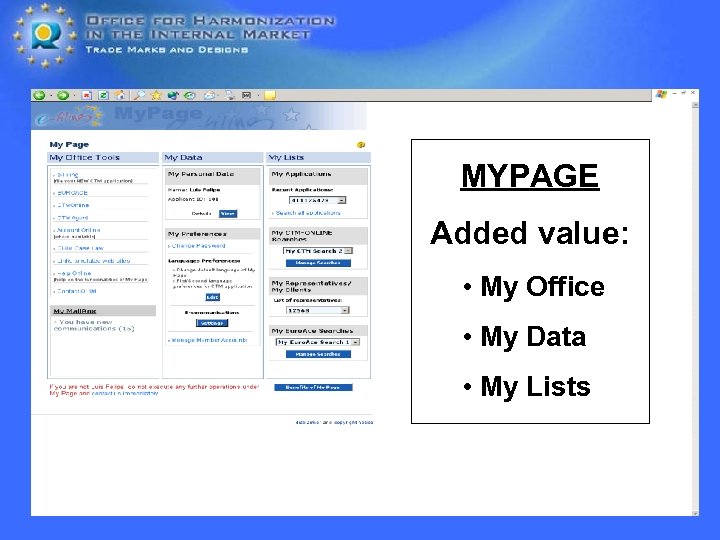Click the magnifier Search toolbar icon
The width and height of the screenshot is (720, 540).
point(139,95)
